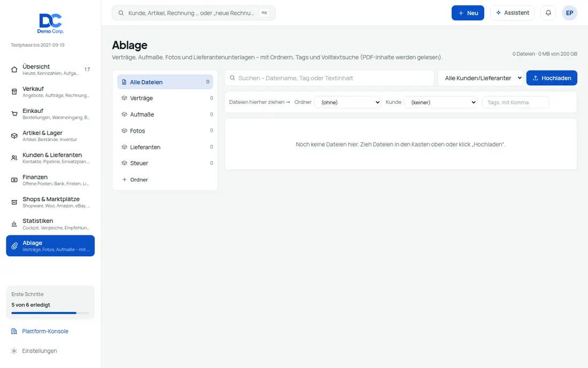Click the Einstellungen gear icon
The width and height of the screenshot is (588, 368).
(14, 351)
